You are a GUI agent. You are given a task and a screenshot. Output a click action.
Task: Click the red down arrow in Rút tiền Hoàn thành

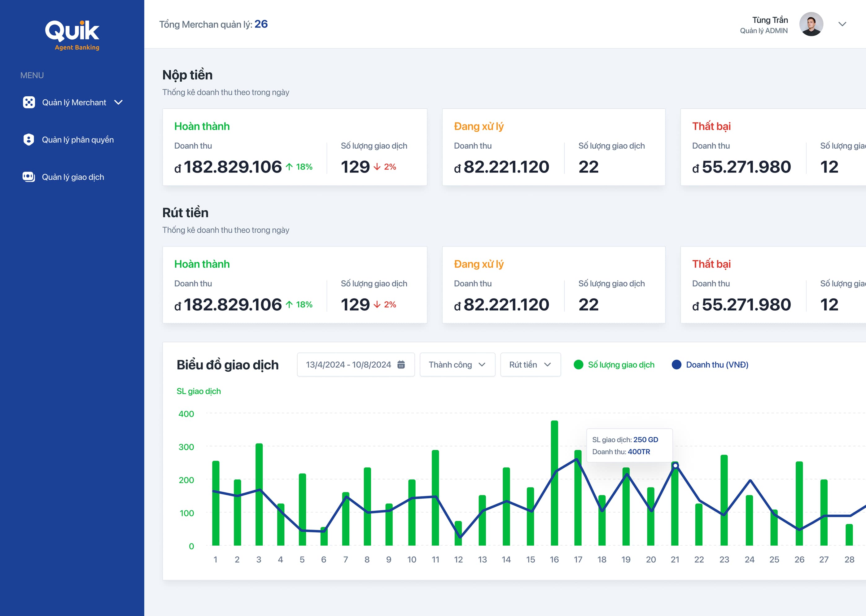coord(377,304)
